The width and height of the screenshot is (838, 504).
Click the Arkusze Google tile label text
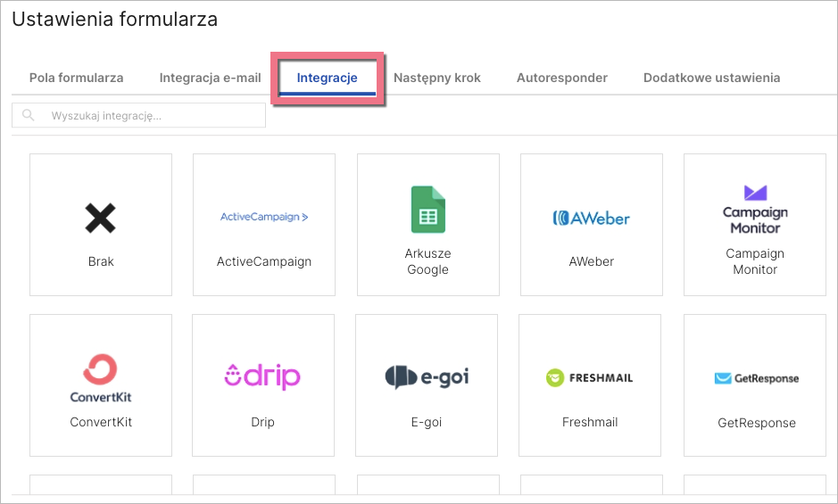click(427, 261)
